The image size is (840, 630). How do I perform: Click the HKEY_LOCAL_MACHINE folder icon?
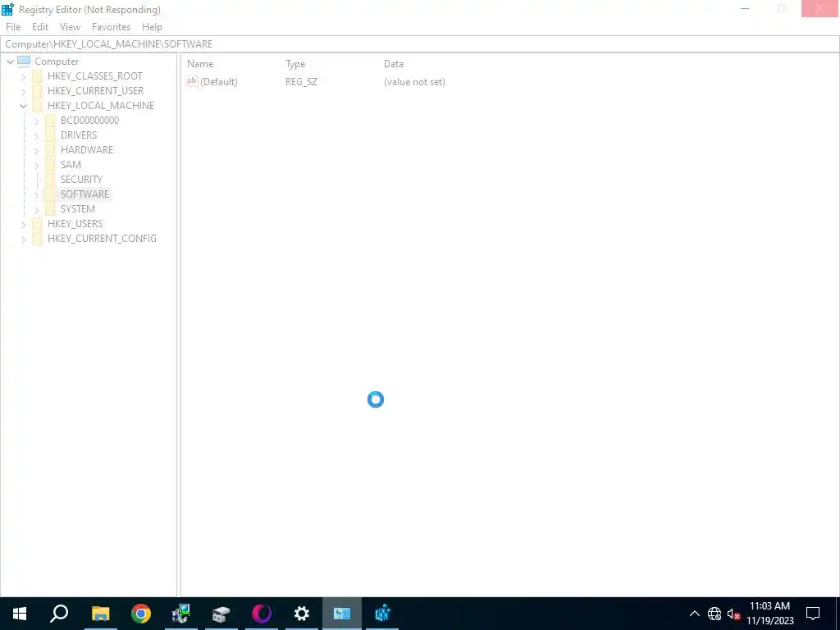pyautogui.click(x=38, y=106)
